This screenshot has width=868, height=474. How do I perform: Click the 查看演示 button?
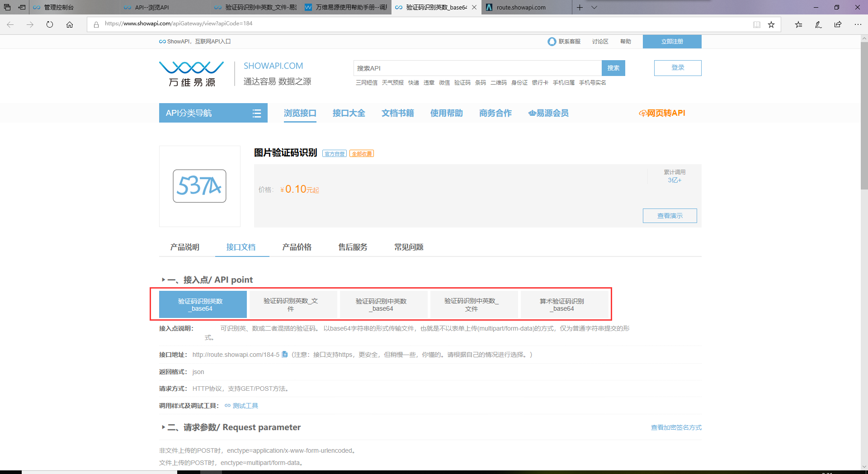pyautogui.click(x=670, y=216)
